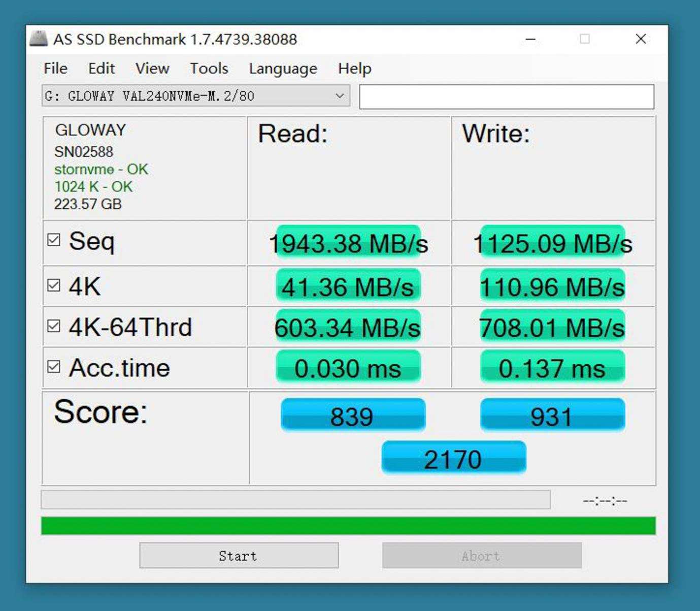
Task: Click the GLOWAY drive name label
Action: click(90, 130)
